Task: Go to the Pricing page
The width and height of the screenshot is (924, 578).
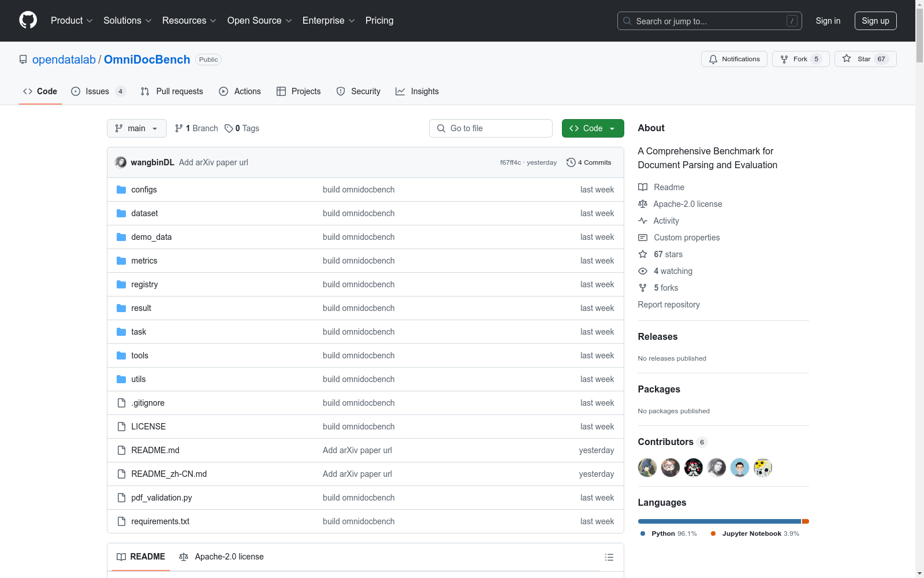Action: click(379, 20)
